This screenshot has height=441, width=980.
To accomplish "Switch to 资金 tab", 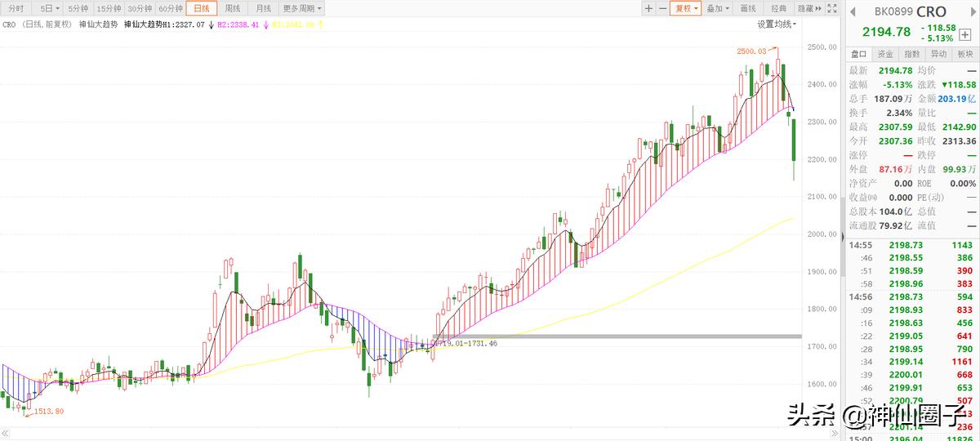I will tap(885, 54).
